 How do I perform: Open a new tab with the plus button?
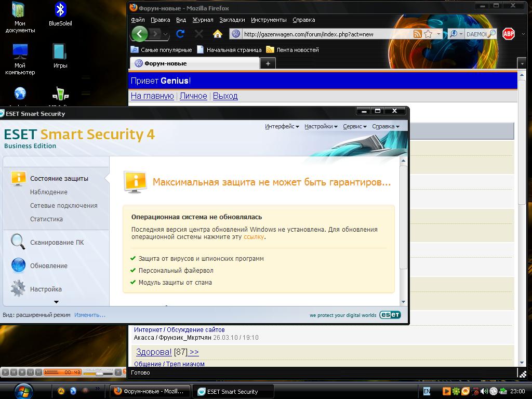[x=268, y=63]
